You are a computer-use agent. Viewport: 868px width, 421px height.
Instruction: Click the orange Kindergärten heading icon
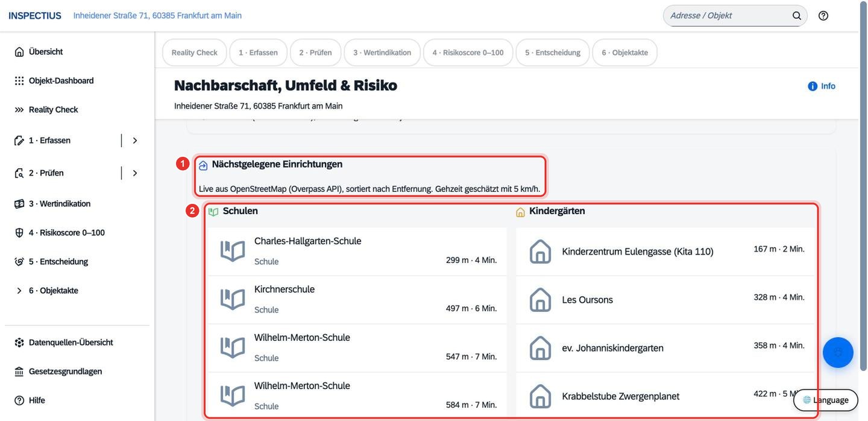click(520, 212)
